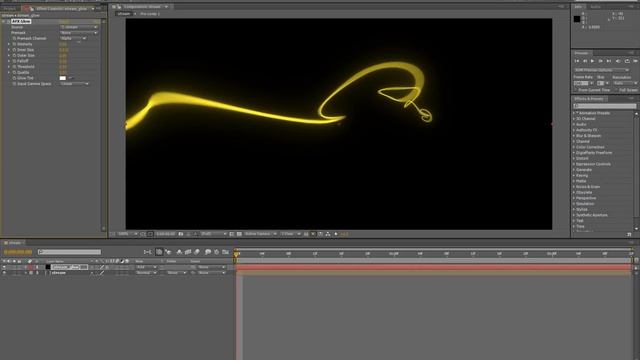Hide the stream layer eye

(4, 273)
